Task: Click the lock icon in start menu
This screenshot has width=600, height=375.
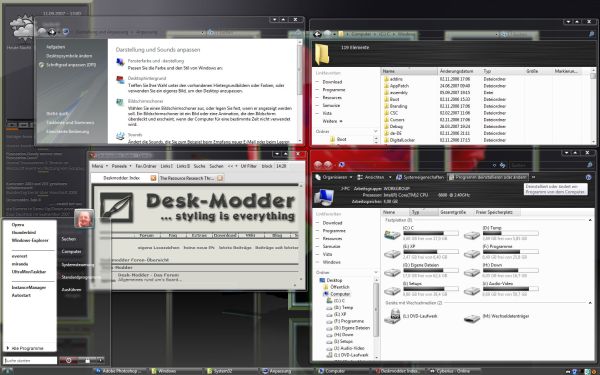Action: (x=88, y=360)
